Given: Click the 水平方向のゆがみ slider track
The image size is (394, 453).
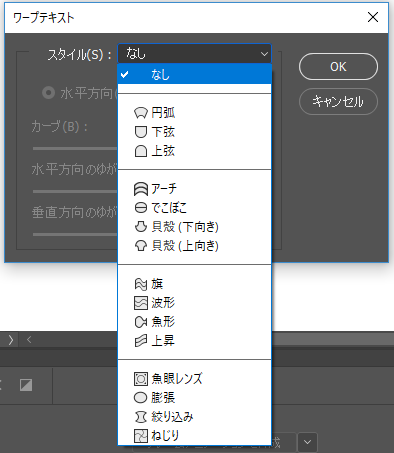Looking at the screenshot, I should (75, 191).
